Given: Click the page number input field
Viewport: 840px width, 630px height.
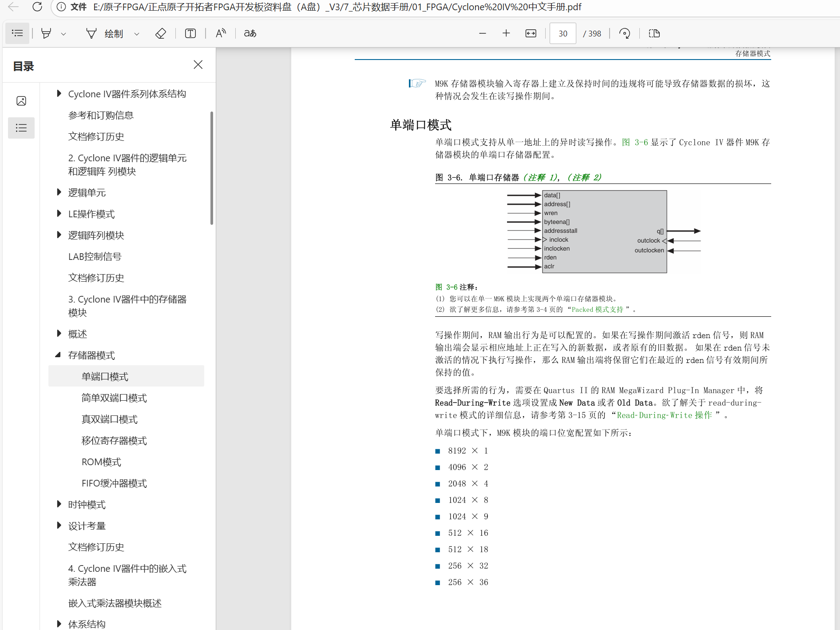Looking at the screenshot, I should pos(563,33).
